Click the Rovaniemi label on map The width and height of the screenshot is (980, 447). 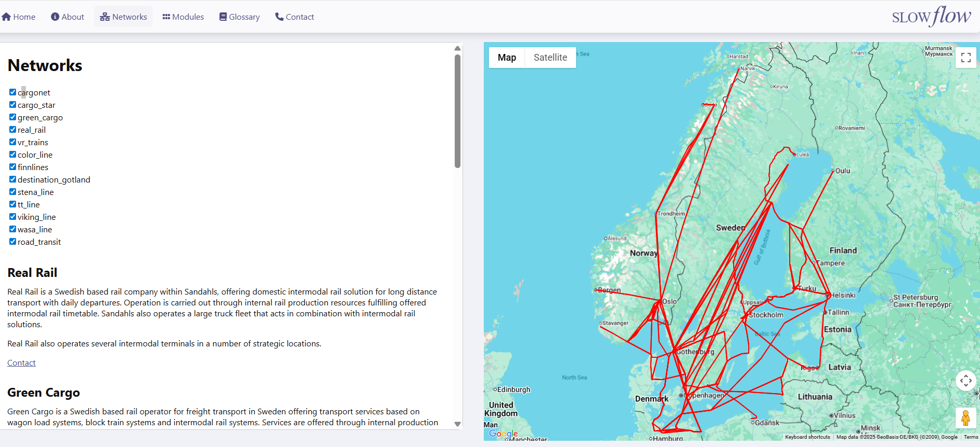[851, 128]
